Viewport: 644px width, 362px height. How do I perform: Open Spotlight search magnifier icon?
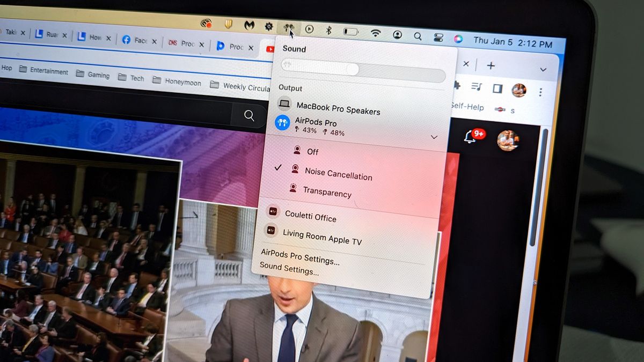point(418,36)
